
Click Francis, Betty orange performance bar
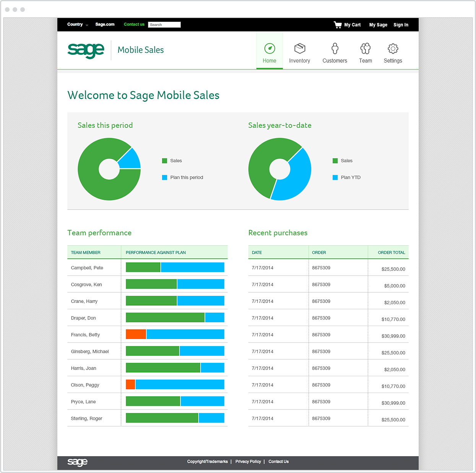pyautogui.click(x=136, y=334)
